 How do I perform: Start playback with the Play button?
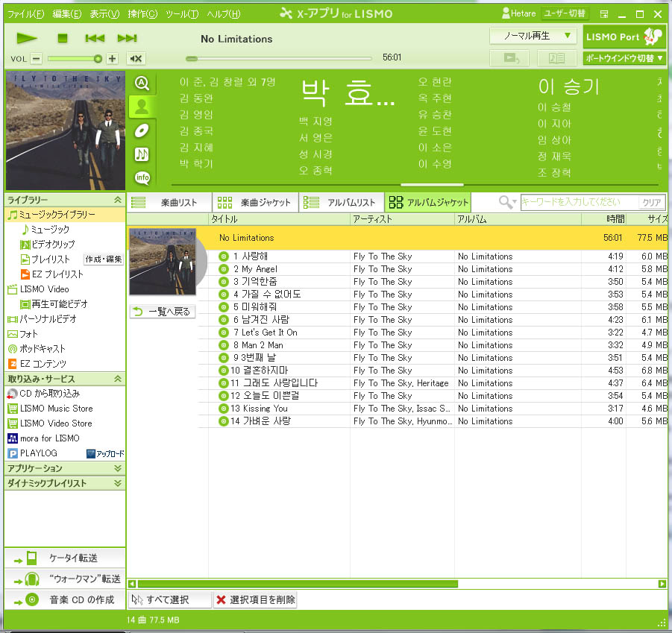pos(27,38)
